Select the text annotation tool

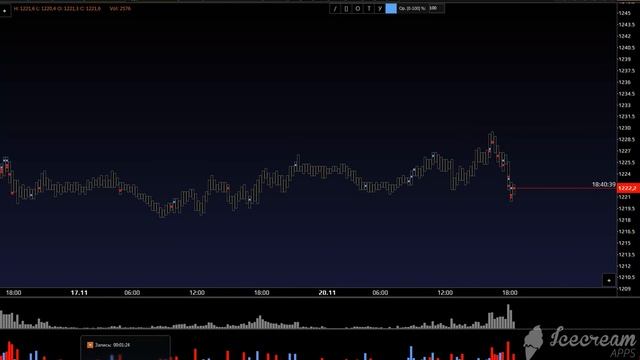pyautogui.click(x=369, y=9)
